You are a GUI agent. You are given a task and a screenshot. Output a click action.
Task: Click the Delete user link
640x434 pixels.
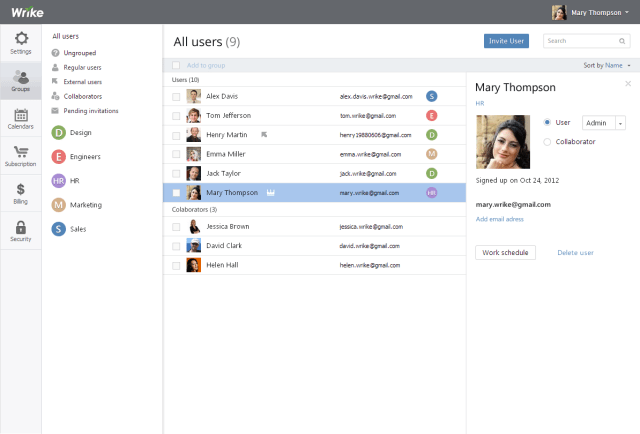pyautogui.click(x=576, y=253)
